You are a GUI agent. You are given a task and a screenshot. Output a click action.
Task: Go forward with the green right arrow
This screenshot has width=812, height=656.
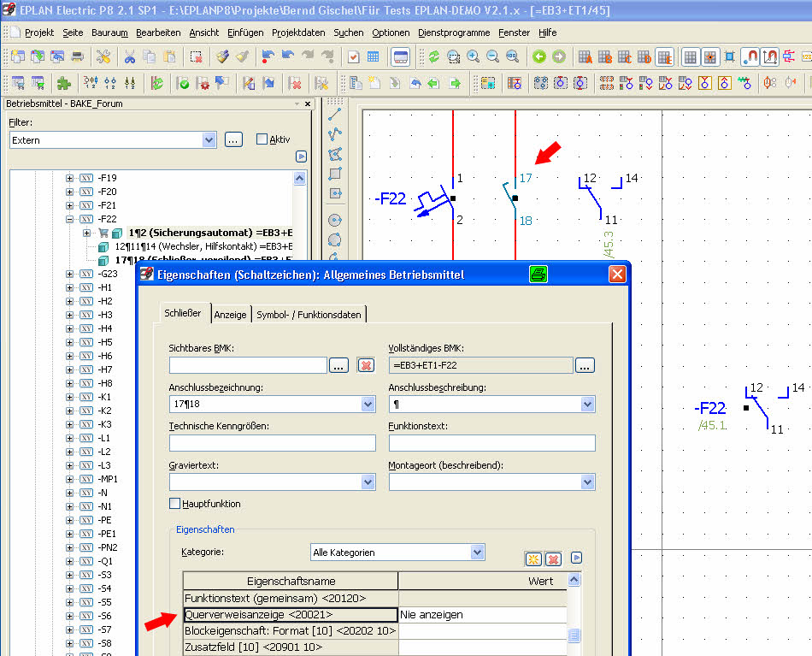pos(559,56)
